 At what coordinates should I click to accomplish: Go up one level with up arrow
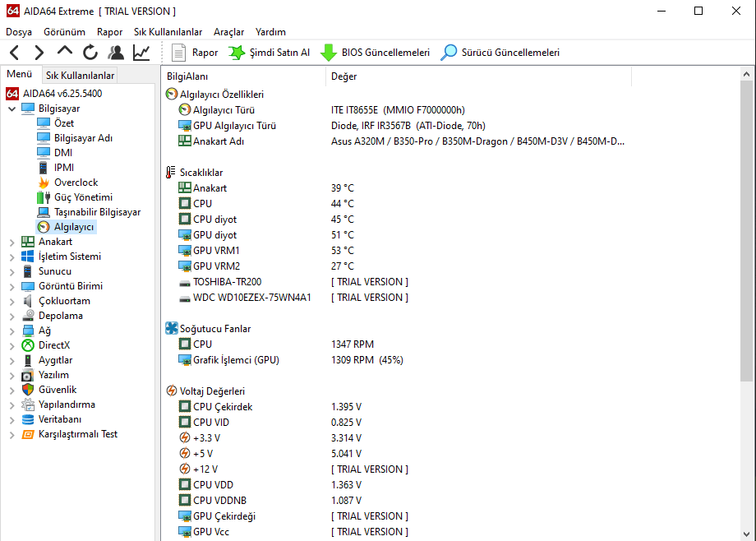coord(65,51)
